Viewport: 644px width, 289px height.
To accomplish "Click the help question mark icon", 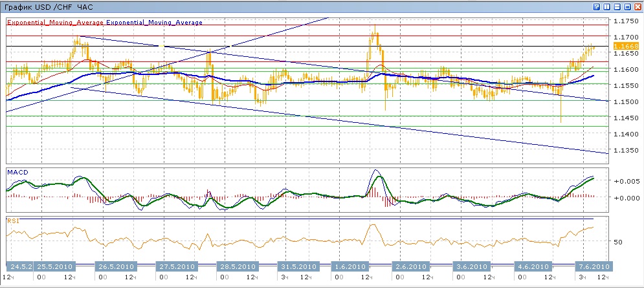I will [596, 6].
